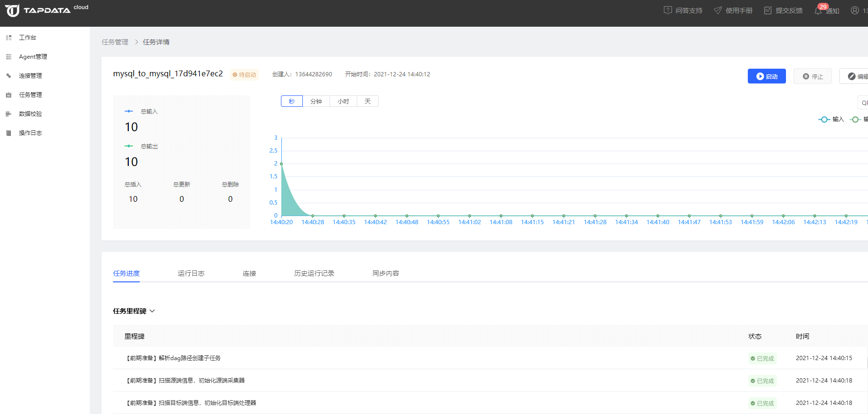Click the blue 启动 button

[x=766, y=76]
